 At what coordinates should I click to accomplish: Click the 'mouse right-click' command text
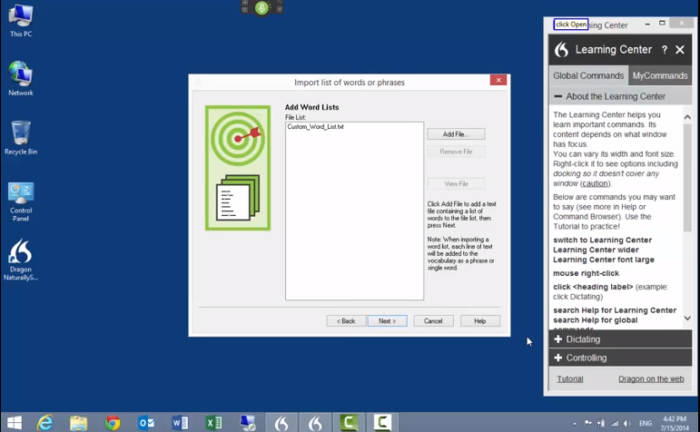tap(586, 273)
